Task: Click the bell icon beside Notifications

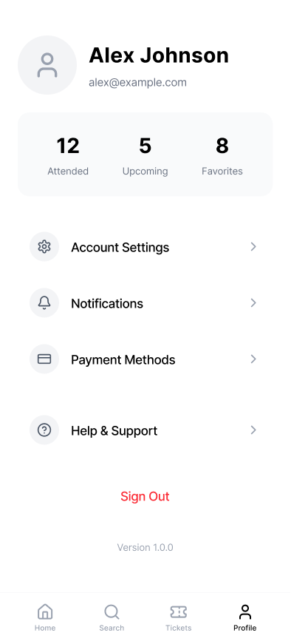Action: tap(44, 302)
